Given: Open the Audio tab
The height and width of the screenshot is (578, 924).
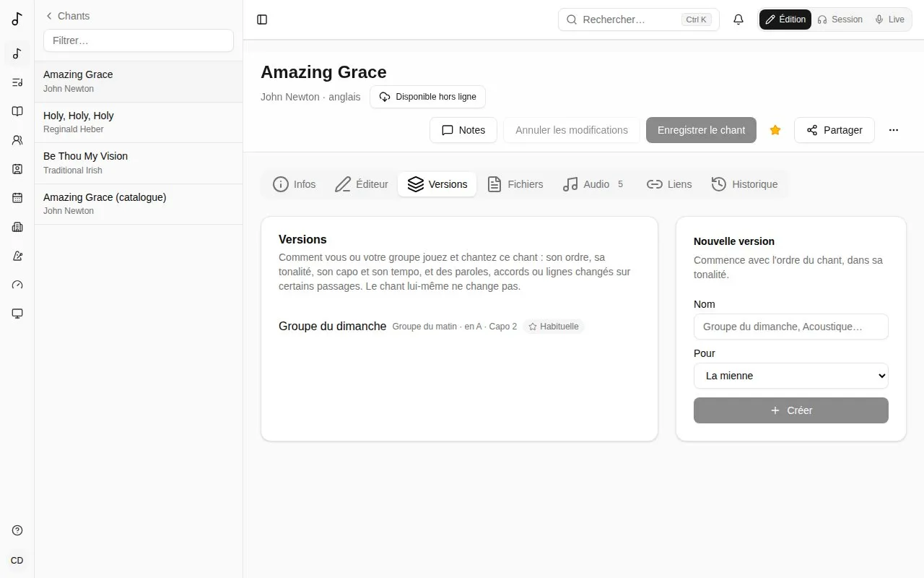Looking at the screenshot, I should coord(593,184).
